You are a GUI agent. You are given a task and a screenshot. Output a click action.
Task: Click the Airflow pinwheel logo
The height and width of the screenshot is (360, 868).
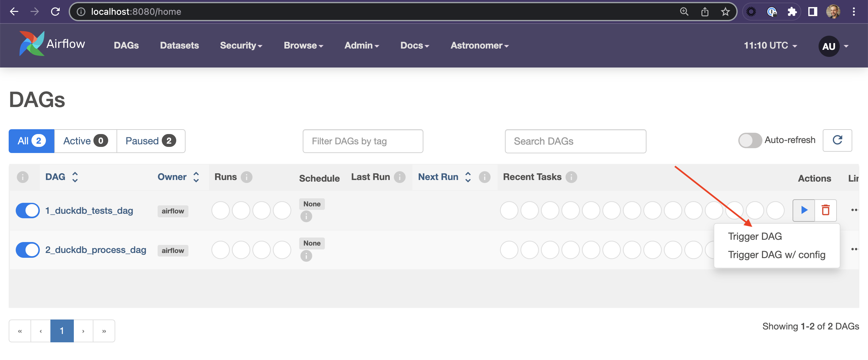click(31, 43)
